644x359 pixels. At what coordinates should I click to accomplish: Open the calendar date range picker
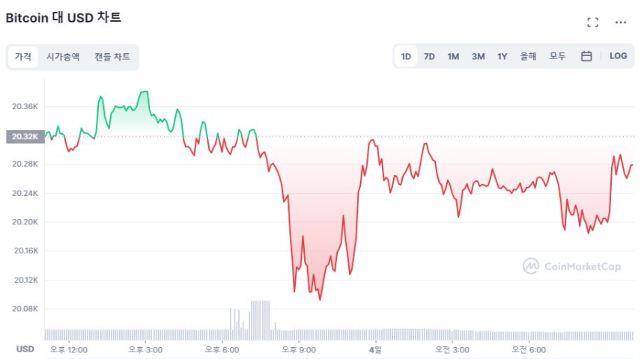click(586, 56)
